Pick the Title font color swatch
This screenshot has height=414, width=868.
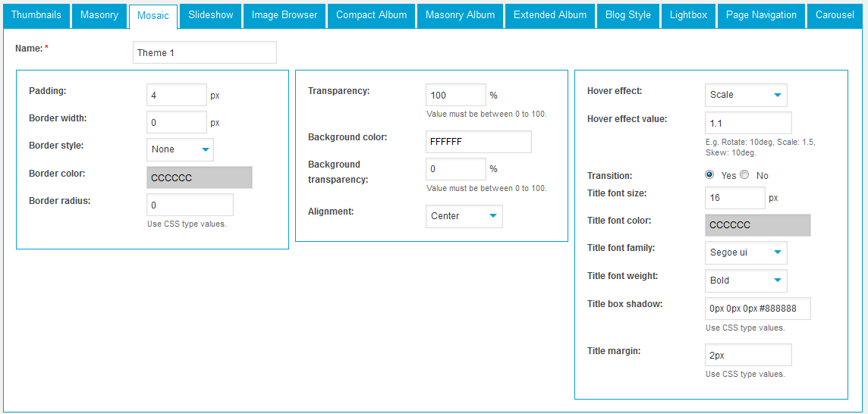click(757, 225)
